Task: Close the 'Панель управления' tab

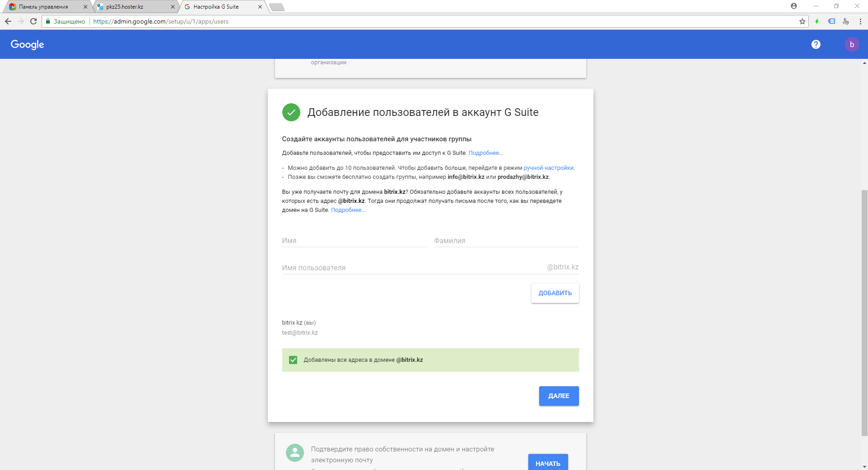Action: [85, 7]
